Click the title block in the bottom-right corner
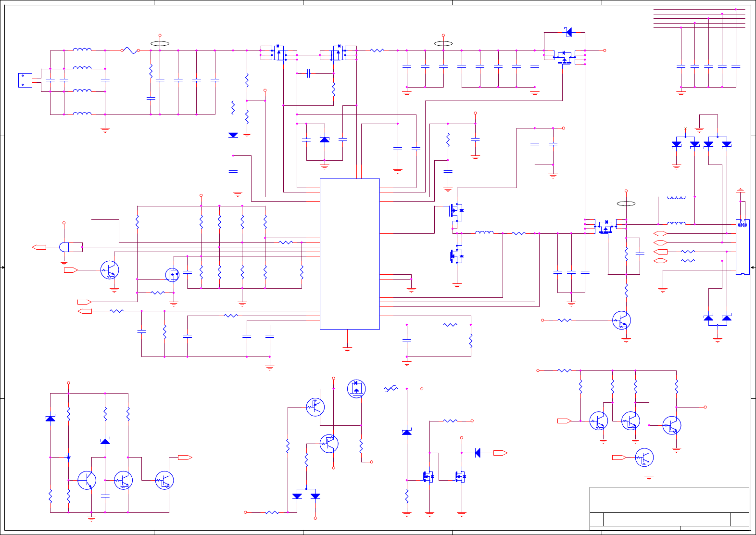This screenshot has width=756, height=535. click(669, 509)
